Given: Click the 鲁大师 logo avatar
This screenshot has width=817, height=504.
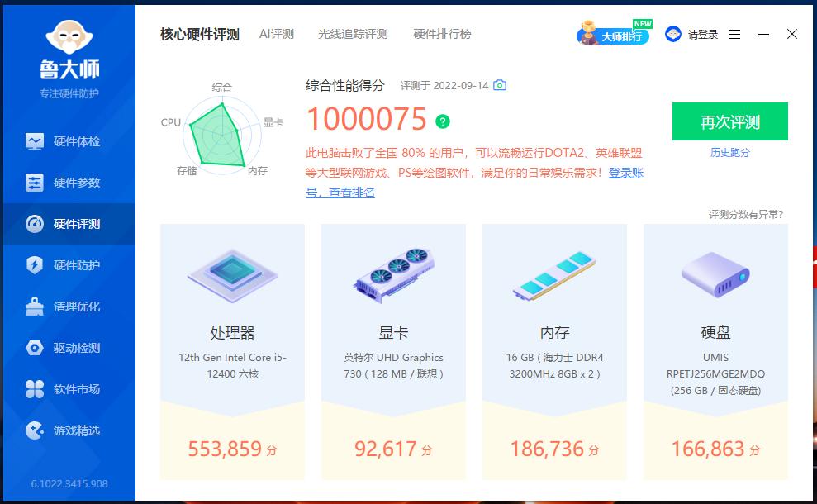Looking at the screenshot, I should click(69, 36).
